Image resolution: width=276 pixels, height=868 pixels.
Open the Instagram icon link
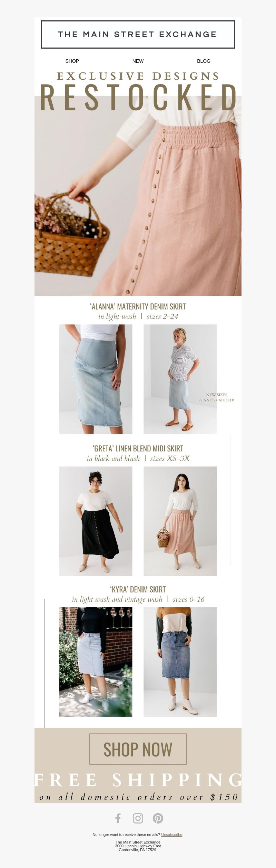tap(138, 818)
